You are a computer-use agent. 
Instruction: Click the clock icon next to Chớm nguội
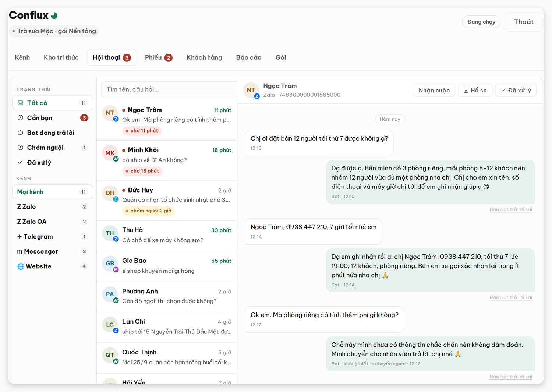pyautogui.click(x=21, y=148)
